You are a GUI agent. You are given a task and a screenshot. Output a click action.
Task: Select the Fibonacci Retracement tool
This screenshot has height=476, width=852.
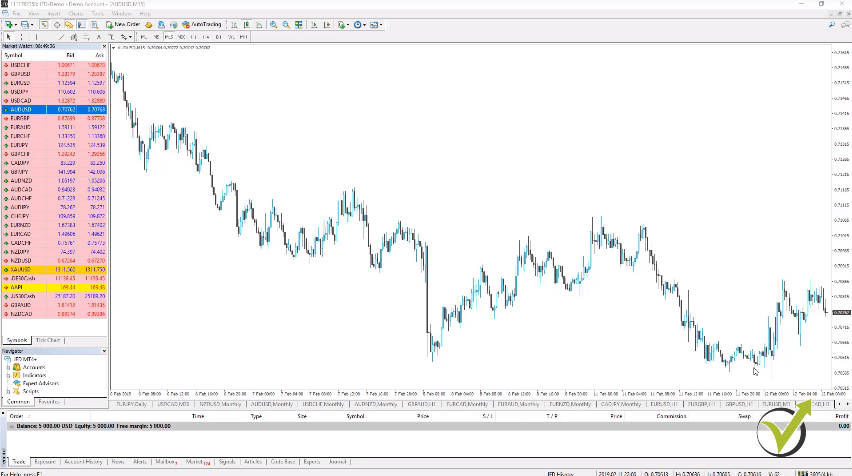[x=86, y=37]
